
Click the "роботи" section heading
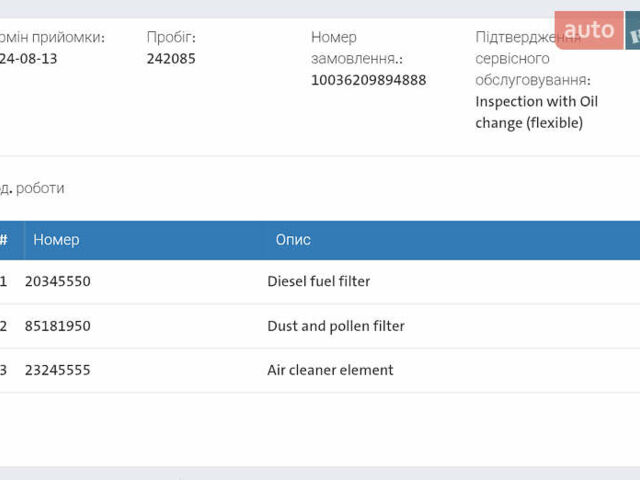tap(39, 188)
